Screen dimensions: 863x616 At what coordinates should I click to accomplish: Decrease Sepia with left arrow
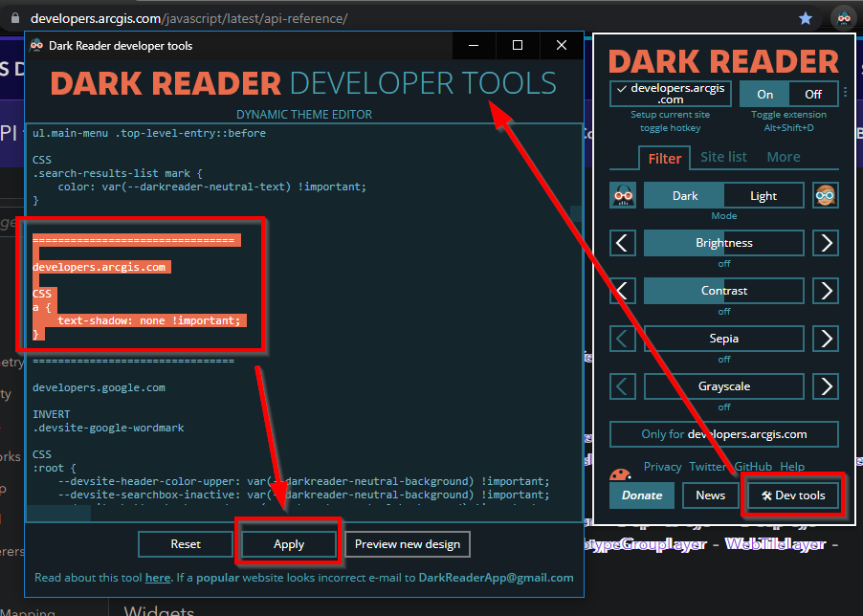[623, 339]
